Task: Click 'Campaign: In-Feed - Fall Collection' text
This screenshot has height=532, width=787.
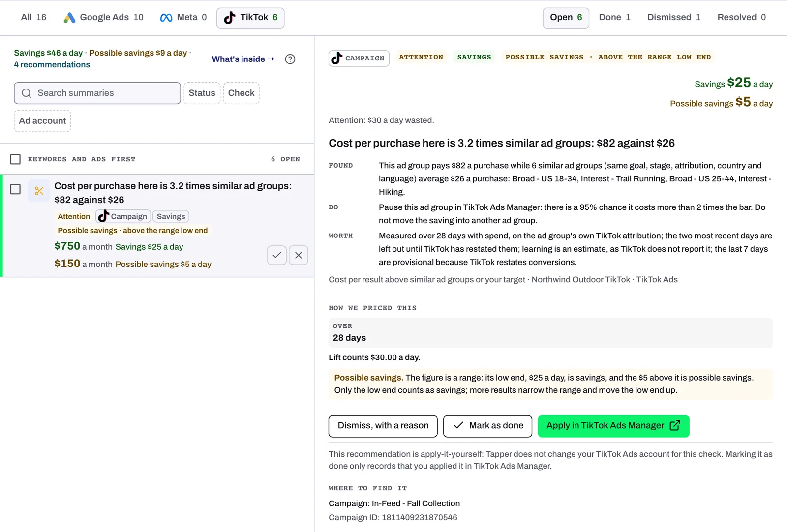Action: (394, 503)
